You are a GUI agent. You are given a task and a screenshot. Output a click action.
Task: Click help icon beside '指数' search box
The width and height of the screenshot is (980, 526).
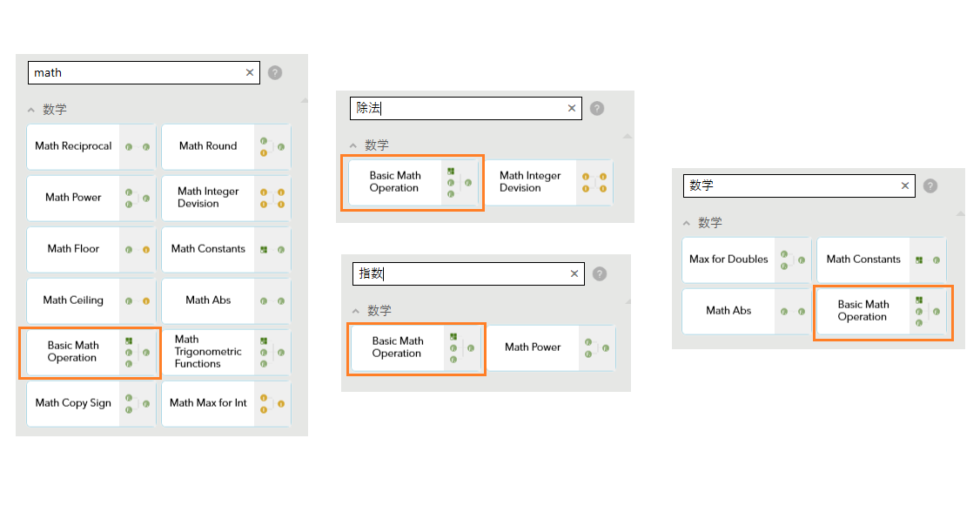coord(600,274)
